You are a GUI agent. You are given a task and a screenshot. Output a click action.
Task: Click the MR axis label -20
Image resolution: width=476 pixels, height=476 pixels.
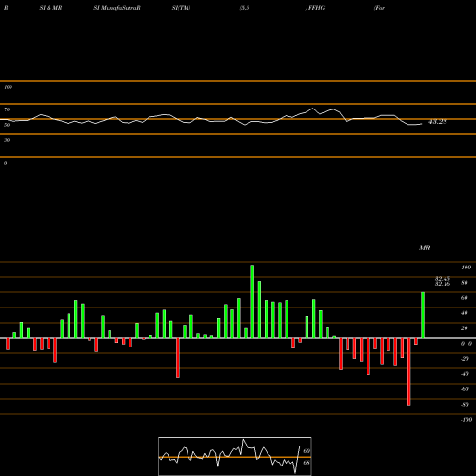tap(465, 359)
